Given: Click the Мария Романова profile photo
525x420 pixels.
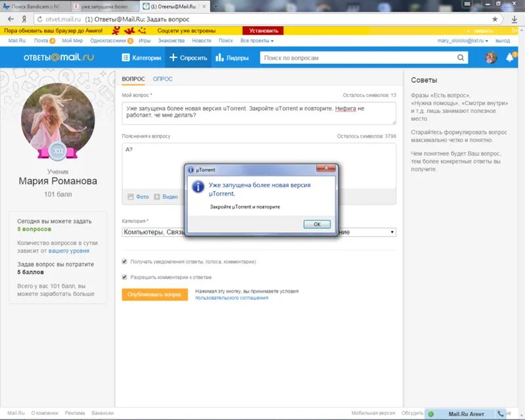Looking at the screenshot, I should pyautogui.click(x=58, y=120).
